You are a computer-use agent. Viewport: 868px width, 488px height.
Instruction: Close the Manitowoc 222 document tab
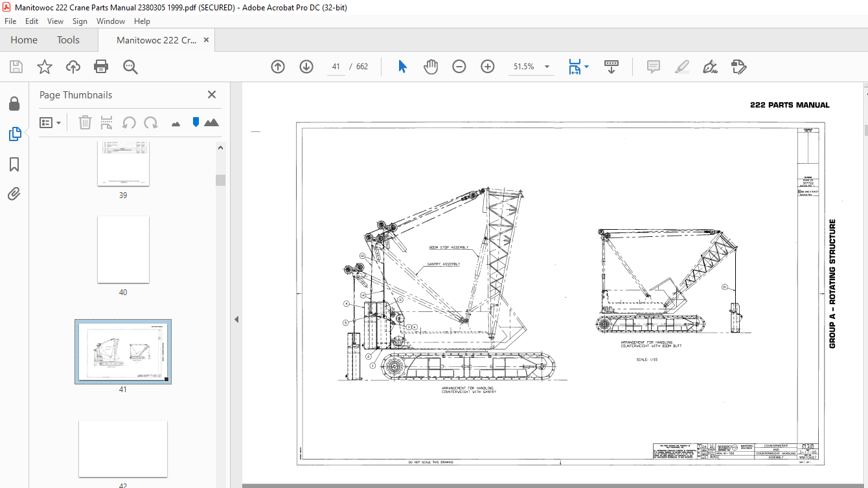(207, 40)
